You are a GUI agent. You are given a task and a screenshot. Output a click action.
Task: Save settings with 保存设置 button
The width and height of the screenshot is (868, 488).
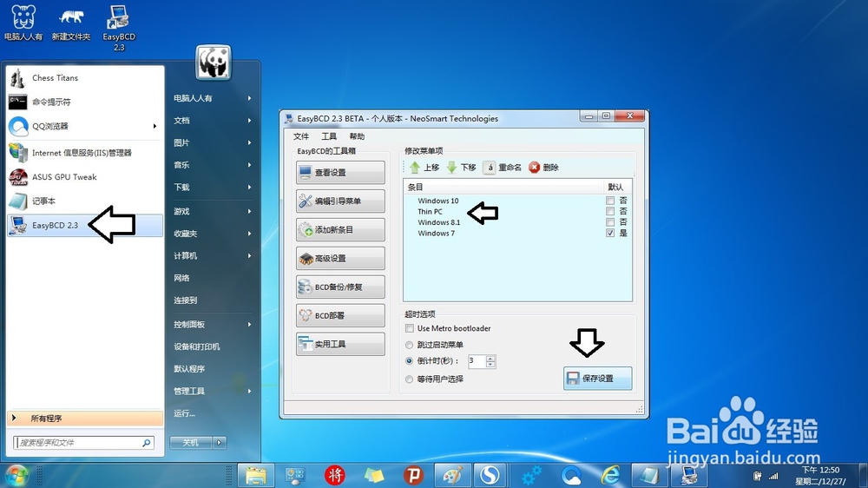[x=598, y=379]
